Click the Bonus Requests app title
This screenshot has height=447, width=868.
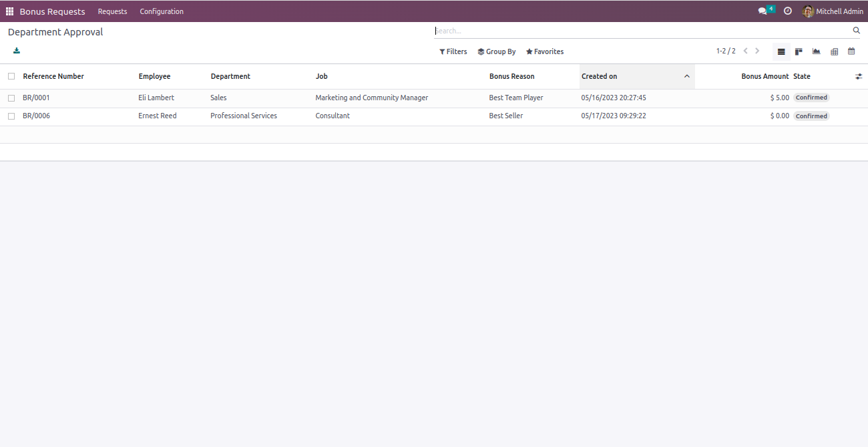coord(52,11)
